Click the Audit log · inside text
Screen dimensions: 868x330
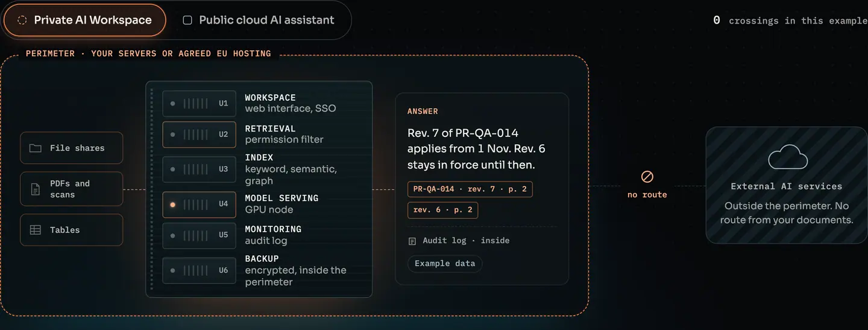466,240
